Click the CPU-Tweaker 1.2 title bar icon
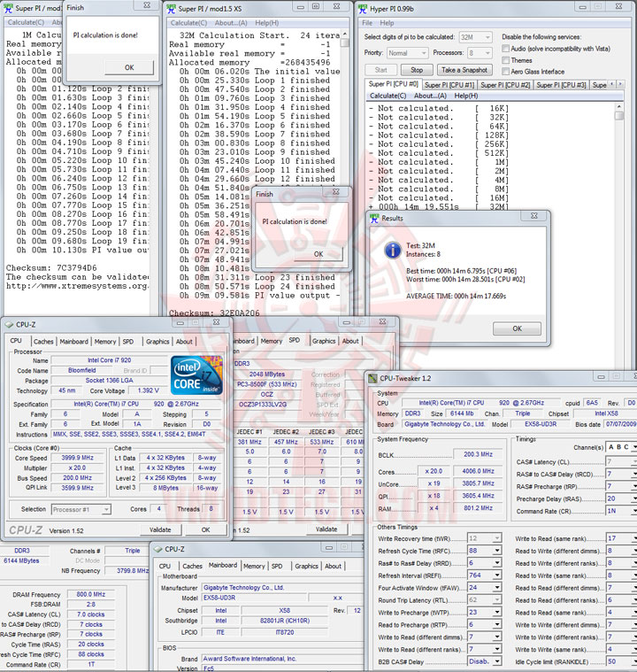This screenshot has width=637, height=672. pos(372,378)
